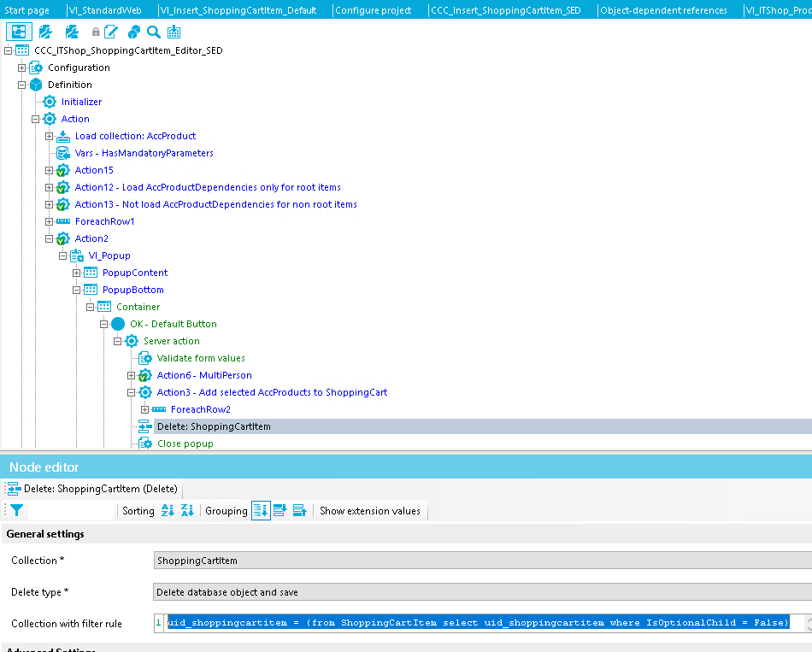The image size is (812, 652).
Task: Click the tree structure view icon
Action: click(x=19, y=32)
